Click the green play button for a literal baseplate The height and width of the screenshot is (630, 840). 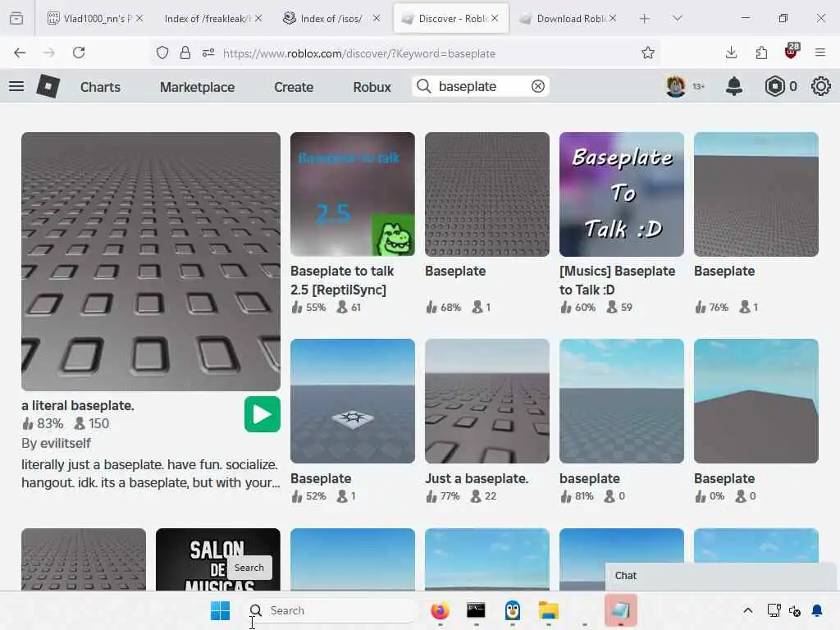click(262, 414)
